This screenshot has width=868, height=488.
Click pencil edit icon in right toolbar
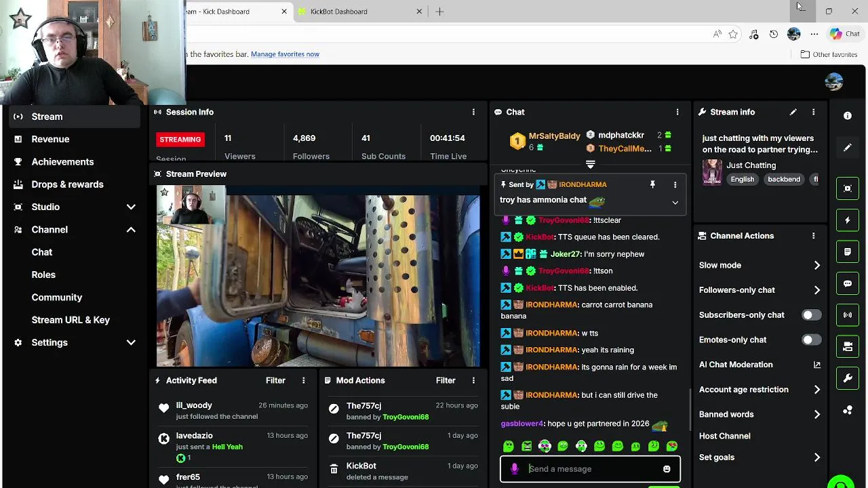tap(847, 148)
